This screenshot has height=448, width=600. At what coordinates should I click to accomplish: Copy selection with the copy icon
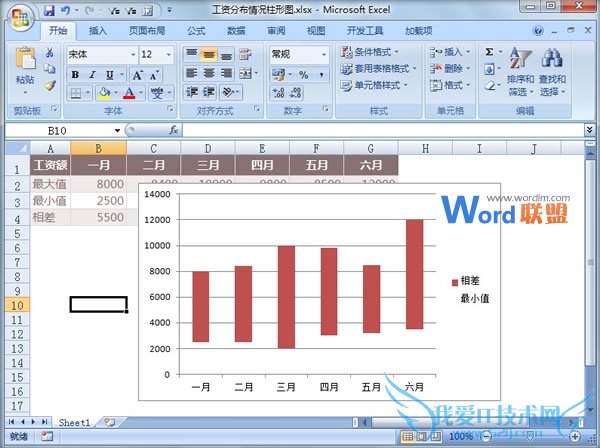(x=49, y=69)
